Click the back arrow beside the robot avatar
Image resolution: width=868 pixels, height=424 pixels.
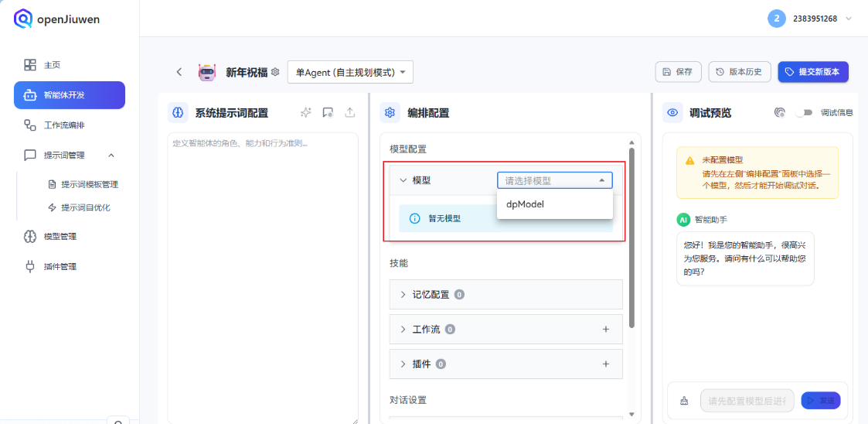[179, 72]
